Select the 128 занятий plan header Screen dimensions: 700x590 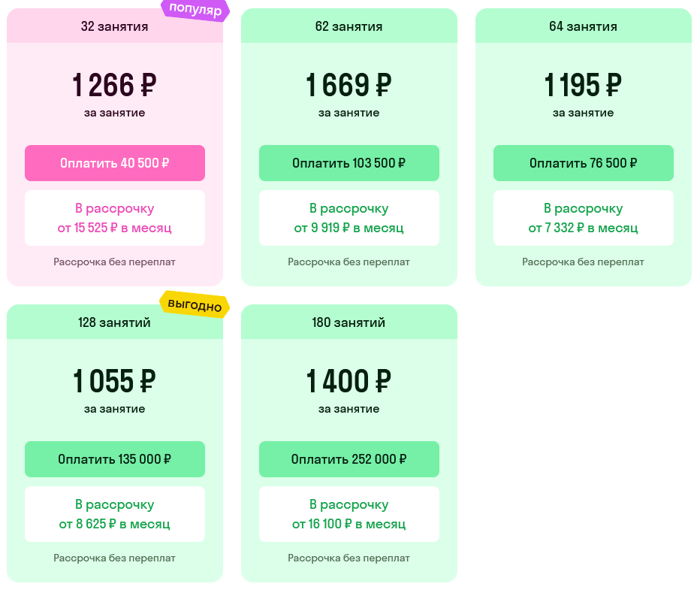click(x=115, y=322)
